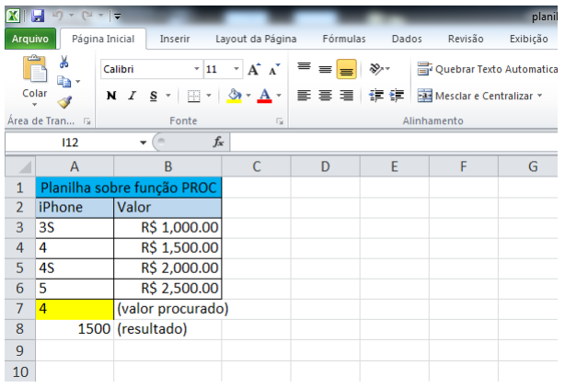Apply the yellow fill color bucket
The width and height of the screenshot is (588, 388).
click(235, 96)
